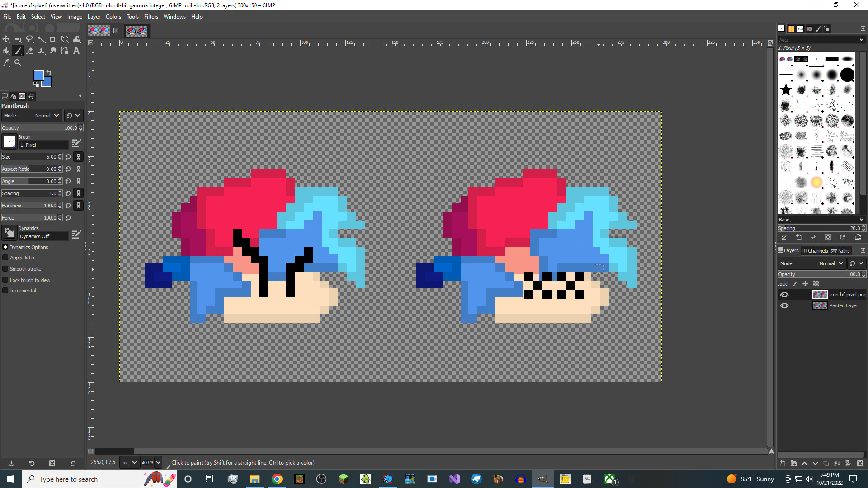Select the Zoom tool

click(18, 63)
